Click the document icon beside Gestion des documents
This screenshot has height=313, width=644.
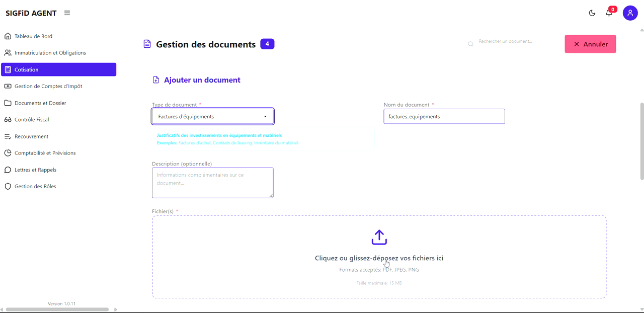[x=146, y=44]
